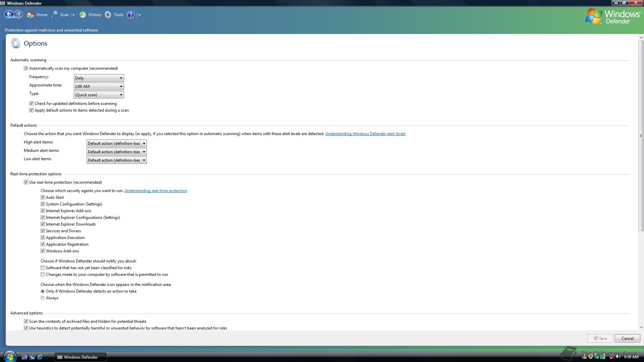
Task: Toggle Check for updated definitions before scanning
Action: 31,104
